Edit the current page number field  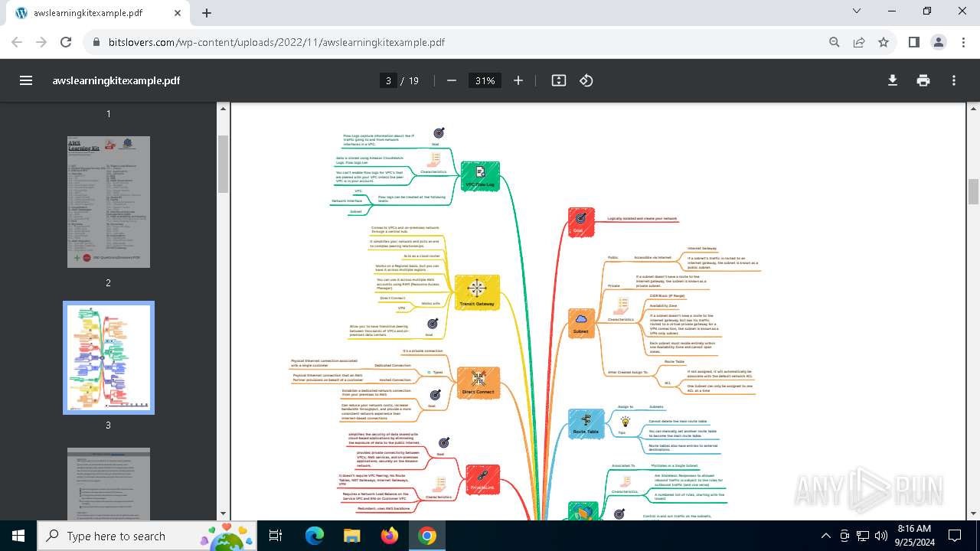pos(389,80)
